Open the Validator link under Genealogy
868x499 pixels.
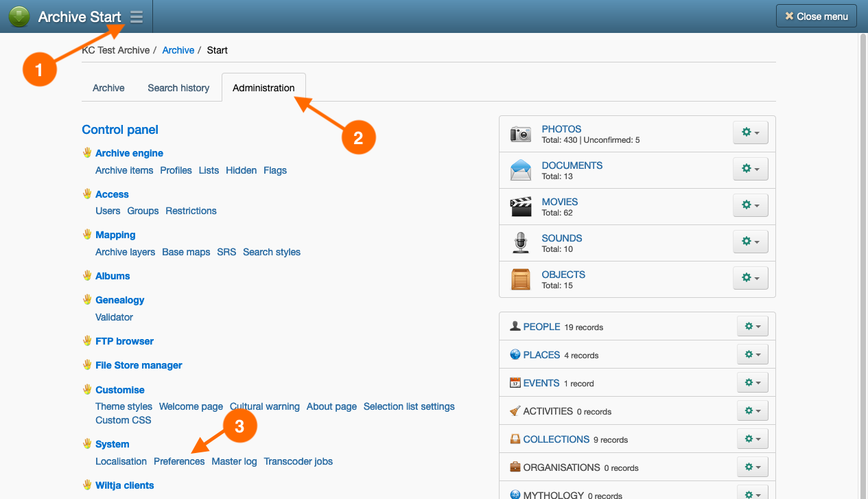pyautogui.click(x=114, y=317)
